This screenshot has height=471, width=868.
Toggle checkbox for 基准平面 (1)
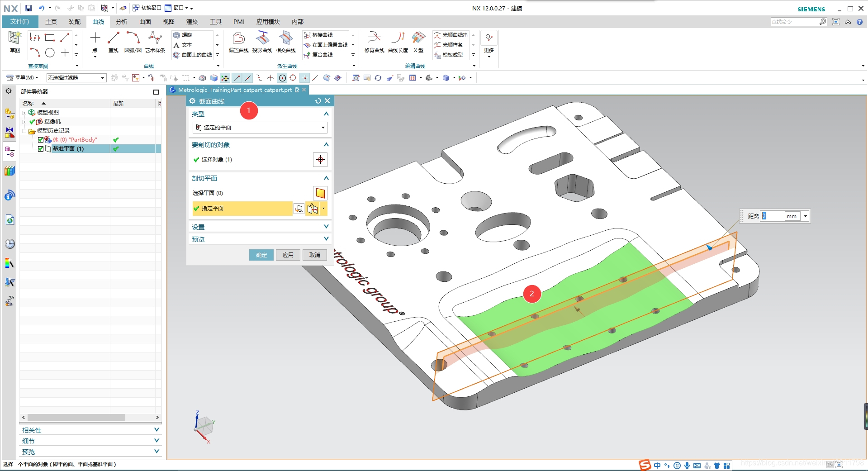click(x=41, y=149)
